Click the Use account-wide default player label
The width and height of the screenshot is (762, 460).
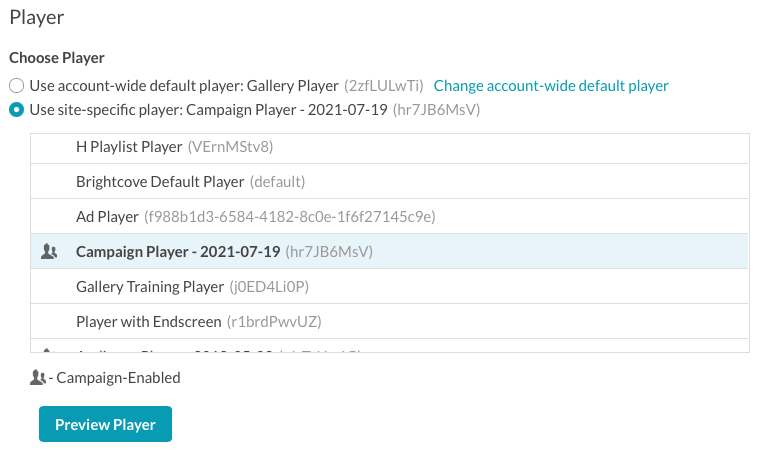pyautogui.click(x=184, y=86)
